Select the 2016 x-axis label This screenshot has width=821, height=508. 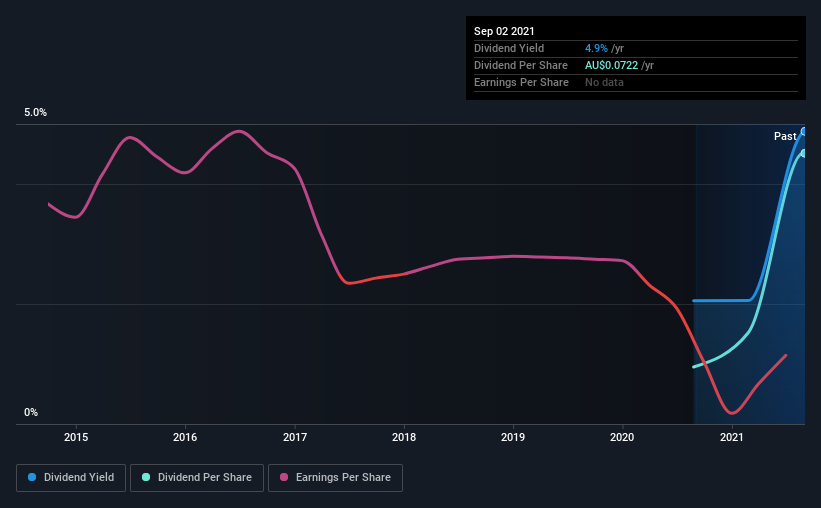coord(185,437)
